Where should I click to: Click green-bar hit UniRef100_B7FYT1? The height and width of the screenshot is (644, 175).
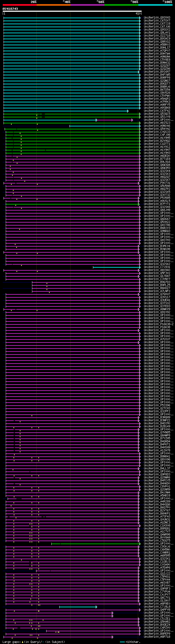tap(157, 204)
